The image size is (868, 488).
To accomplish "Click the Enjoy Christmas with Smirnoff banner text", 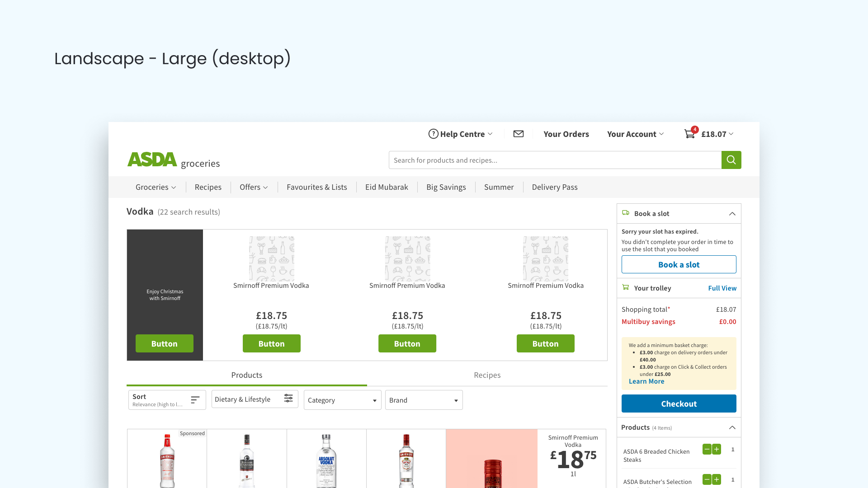I will [165, 295].
